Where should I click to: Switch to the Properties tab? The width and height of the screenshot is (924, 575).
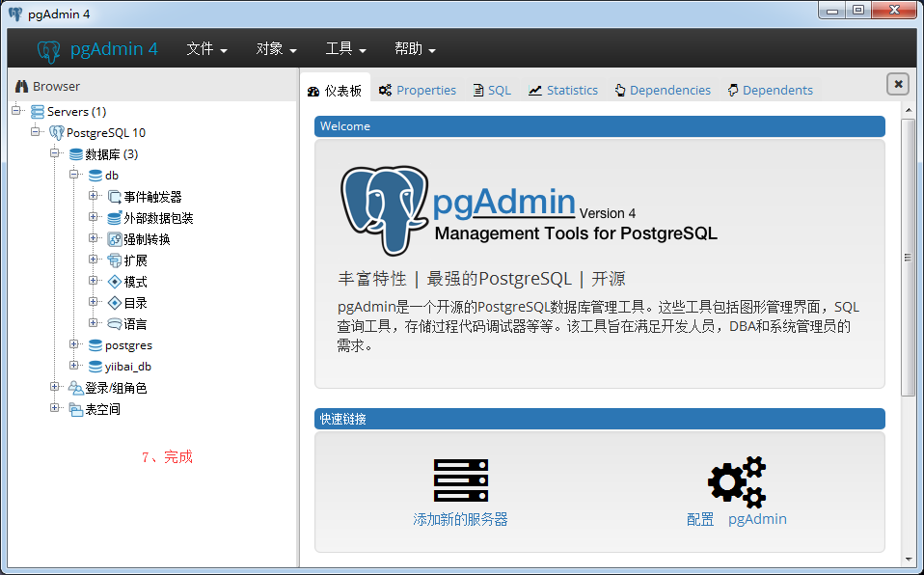pyautogui.click(x=418, y=91)
